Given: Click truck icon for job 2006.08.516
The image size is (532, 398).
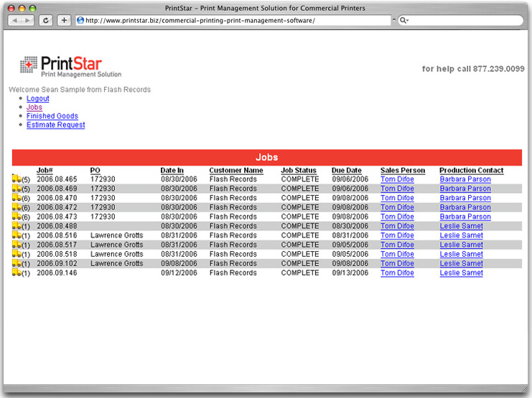Looking at the screenshot, I should 17,235.
